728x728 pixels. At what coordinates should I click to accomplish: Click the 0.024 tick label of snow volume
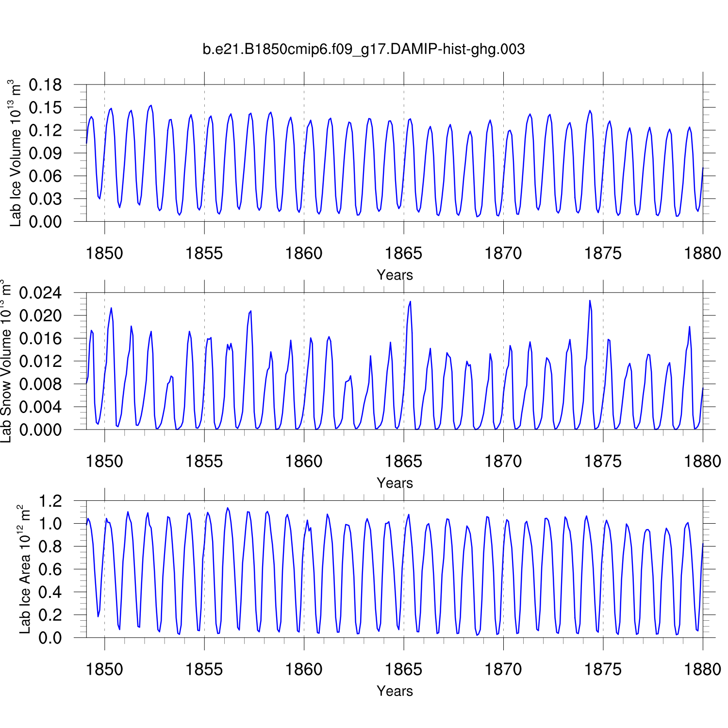coord(41,293)
